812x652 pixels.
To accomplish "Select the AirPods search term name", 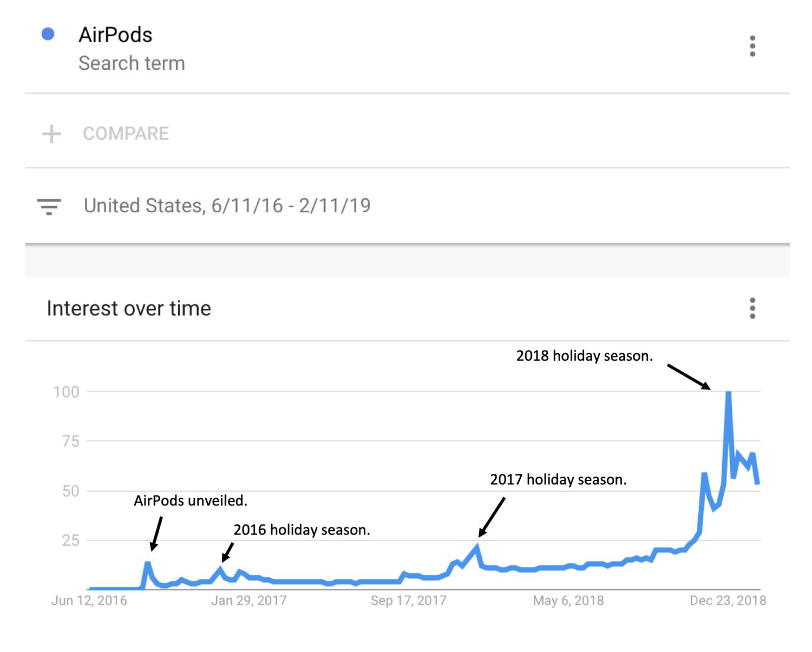I will pos(115,35).
